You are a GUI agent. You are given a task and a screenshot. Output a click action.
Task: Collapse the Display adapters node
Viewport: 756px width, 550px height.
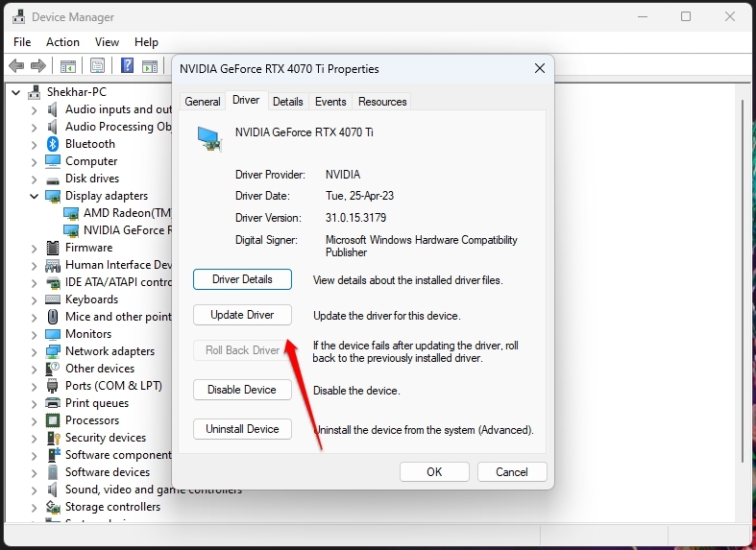pos(35,196)
